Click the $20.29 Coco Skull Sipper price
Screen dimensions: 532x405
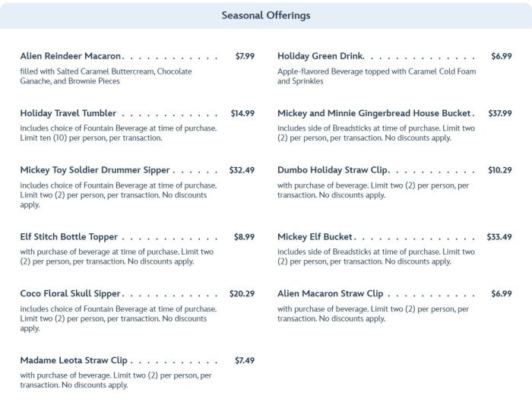242,294
